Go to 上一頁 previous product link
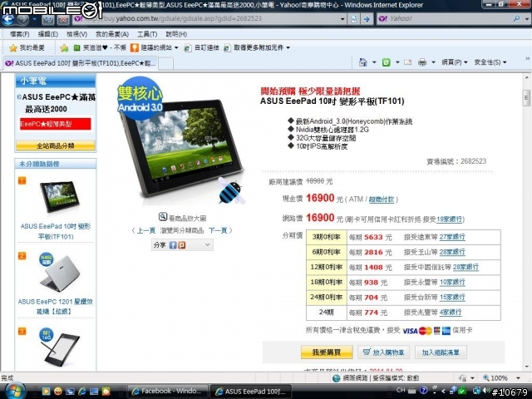Viewport: 532px width, 399px height. 146,230
